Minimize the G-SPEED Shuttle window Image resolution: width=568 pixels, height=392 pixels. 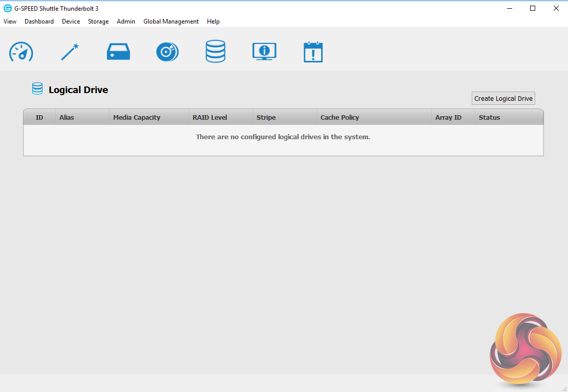pyautogui.click(x=510, y=8)
